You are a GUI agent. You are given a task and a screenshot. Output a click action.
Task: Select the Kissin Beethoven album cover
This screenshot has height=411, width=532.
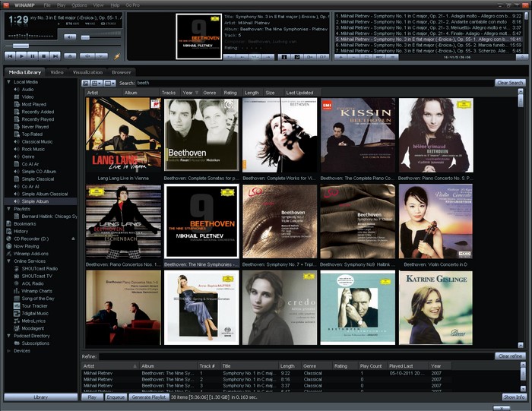point(358,135)
